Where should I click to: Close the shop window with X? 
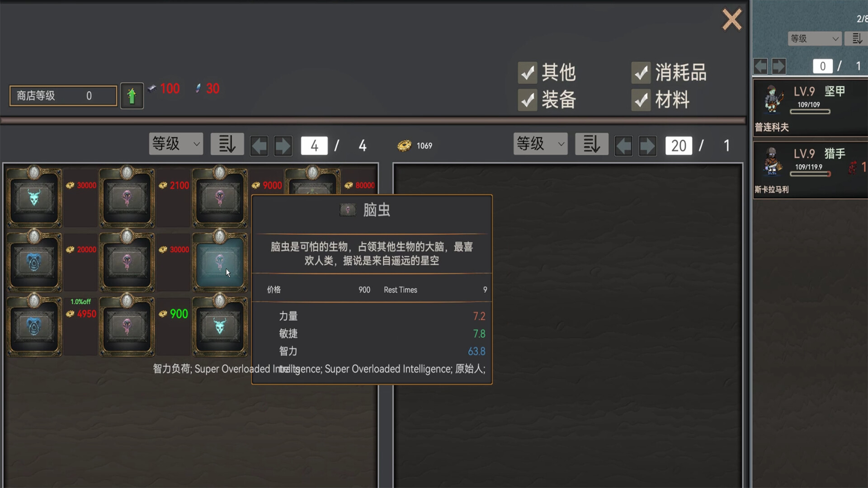[731, 20]
